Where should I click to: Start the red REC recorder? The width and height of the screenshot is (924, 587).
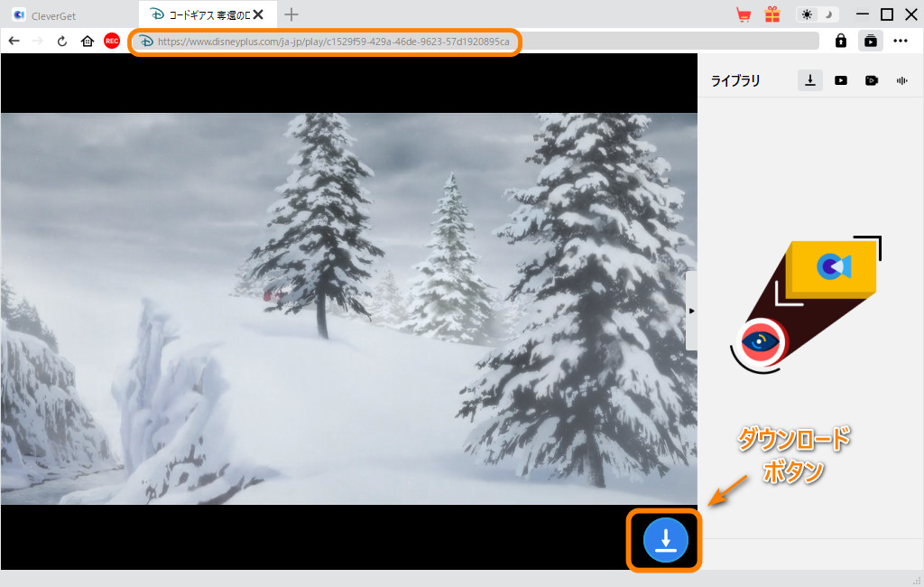point(112,41)
